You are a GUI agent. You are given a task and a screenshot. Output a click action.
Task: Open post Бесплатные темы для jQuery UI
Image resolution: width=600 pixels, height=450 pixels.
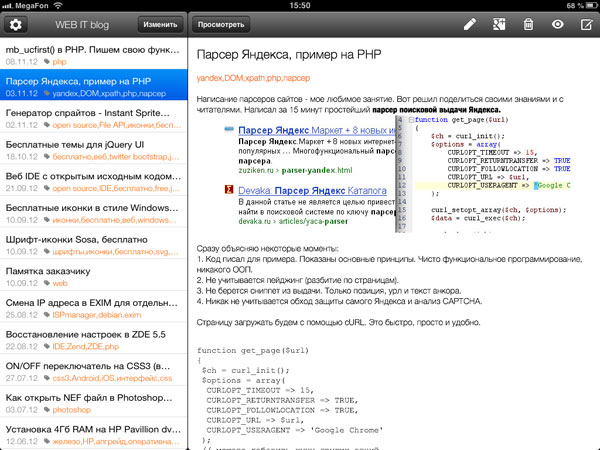click(x=94, y=148)
